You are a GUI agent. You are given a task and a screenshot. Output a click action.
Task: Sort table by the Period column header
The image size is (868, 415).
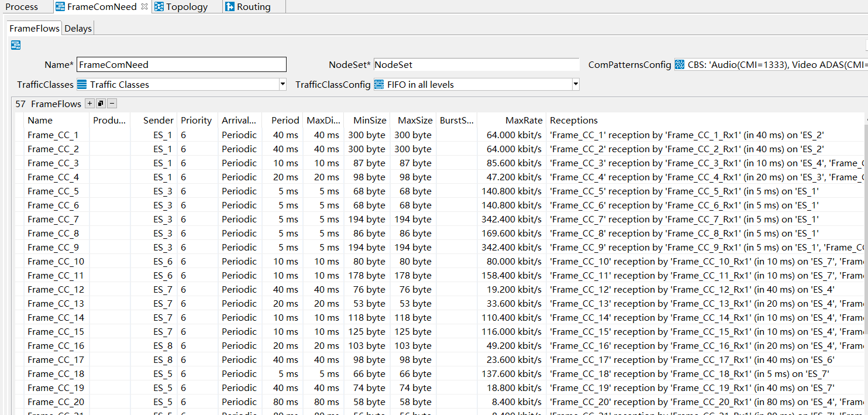pos(285,121)
